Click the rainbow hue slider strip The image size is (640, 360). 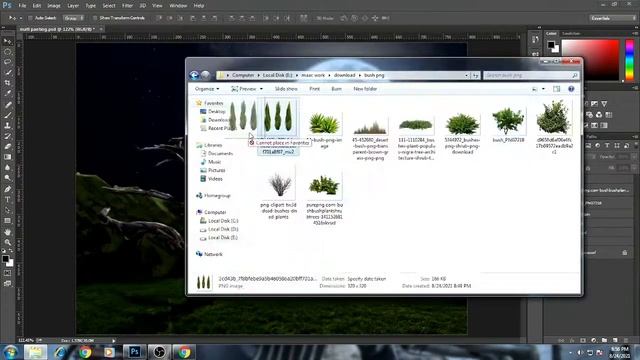click(630, 60)
